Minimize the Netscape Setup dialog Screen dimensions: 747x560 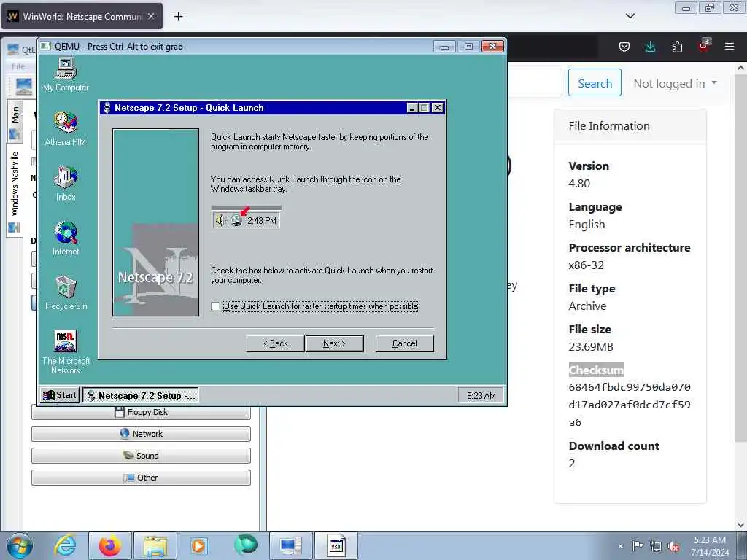pyautogui.click(x=412, y=108)
